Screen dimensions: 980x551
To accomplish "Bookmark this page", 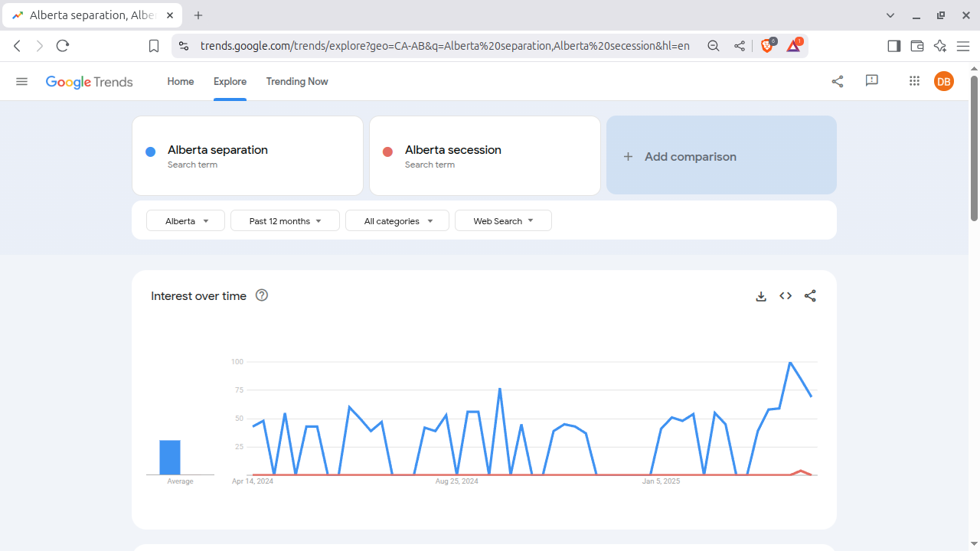I will coord(154,47).
